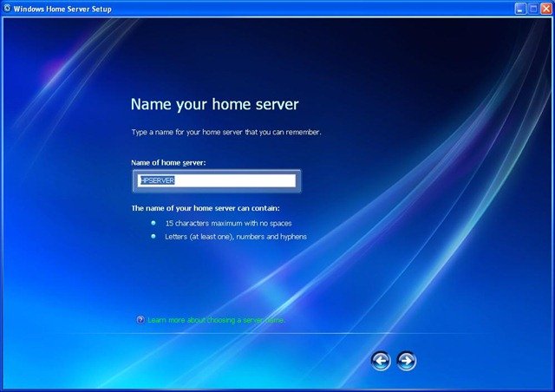Open 'Learn more about choosing a server name' link
Screen dimensions: 555x392
click(216, 320)
